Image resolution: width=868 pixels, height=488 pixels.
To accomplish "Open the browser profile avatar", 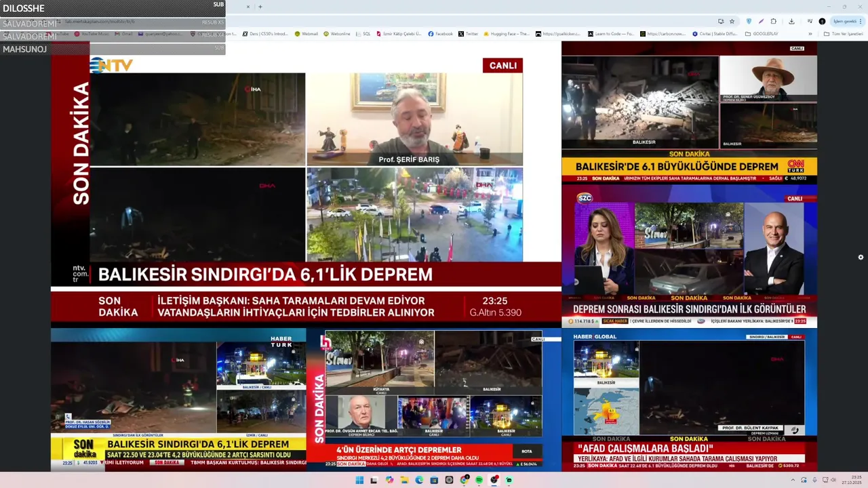I will (822, 21).
